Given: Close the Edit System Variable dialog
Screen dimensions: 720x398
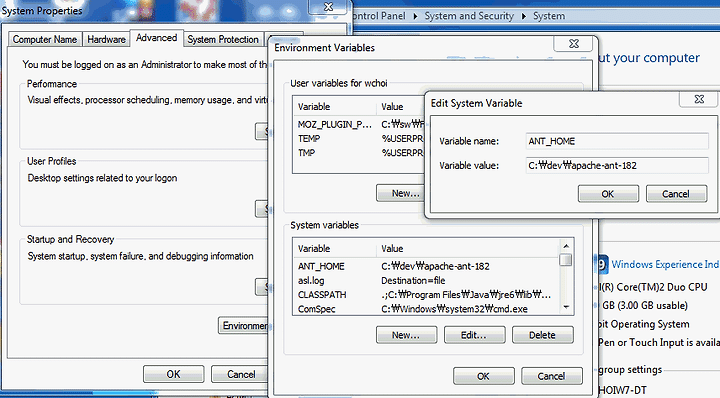Looking at the screenshot, I should click(698, 99).
